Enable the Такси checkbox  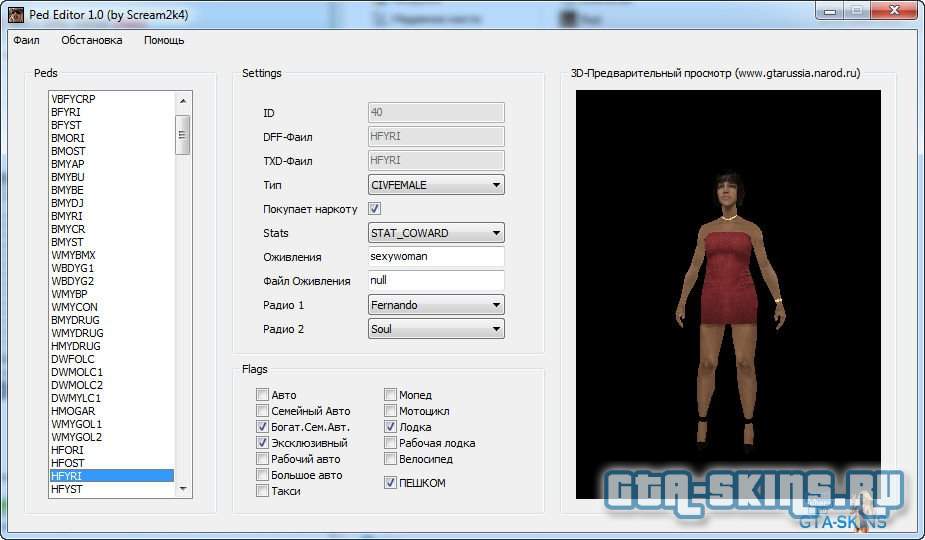(x=263, y=490)
